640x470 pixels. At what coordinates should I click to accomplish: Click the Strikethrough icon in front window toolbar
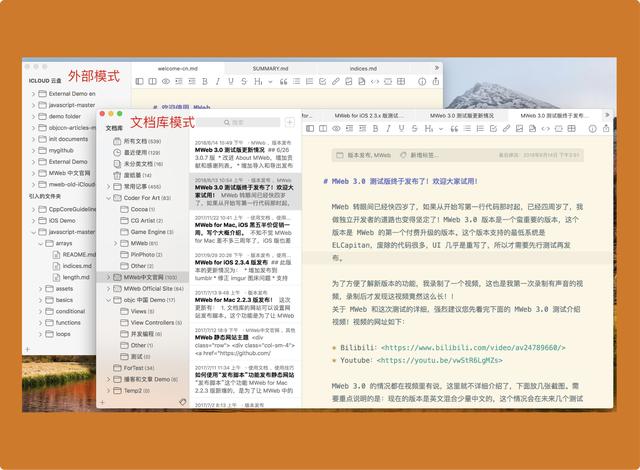[414, 129]
